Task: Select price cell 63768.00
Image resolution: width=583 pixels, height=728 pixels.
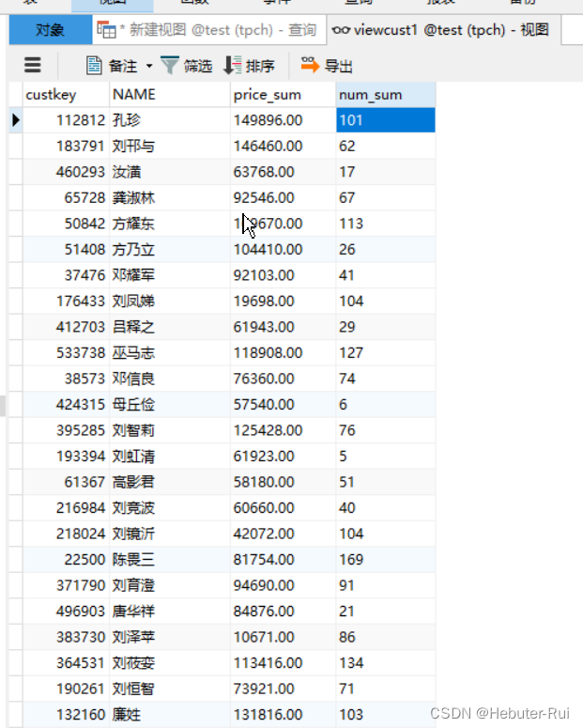Action: pyautogui.click(x=284, y=172)
